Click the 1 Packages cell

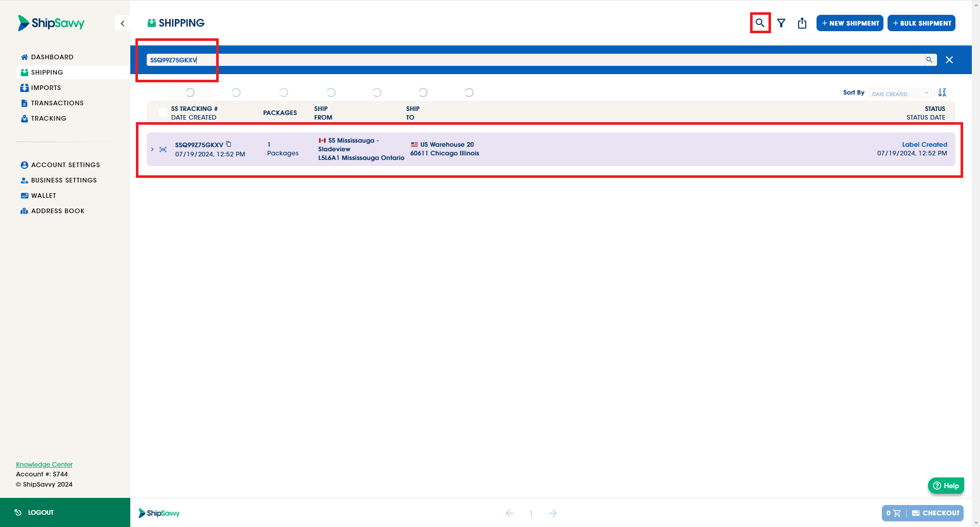point(283,149)
